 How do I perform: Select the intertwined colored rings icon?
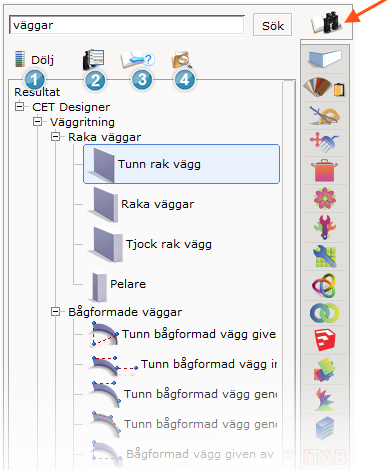click(x=324, y=285)
